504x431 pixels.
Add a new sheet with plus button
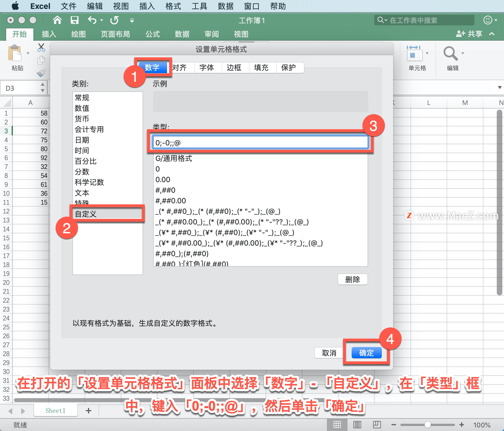(89, 410)
